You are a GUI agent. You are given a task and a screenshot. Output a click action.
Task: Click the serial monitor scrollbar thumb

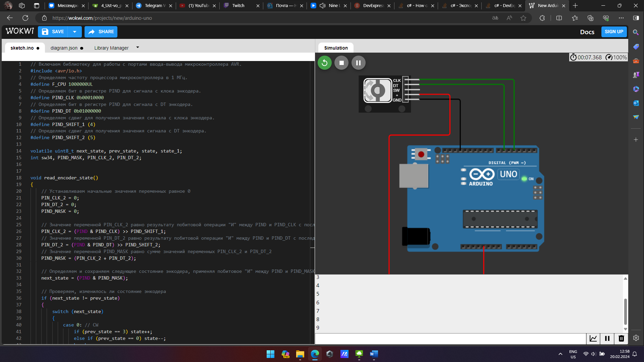point(625,311)
